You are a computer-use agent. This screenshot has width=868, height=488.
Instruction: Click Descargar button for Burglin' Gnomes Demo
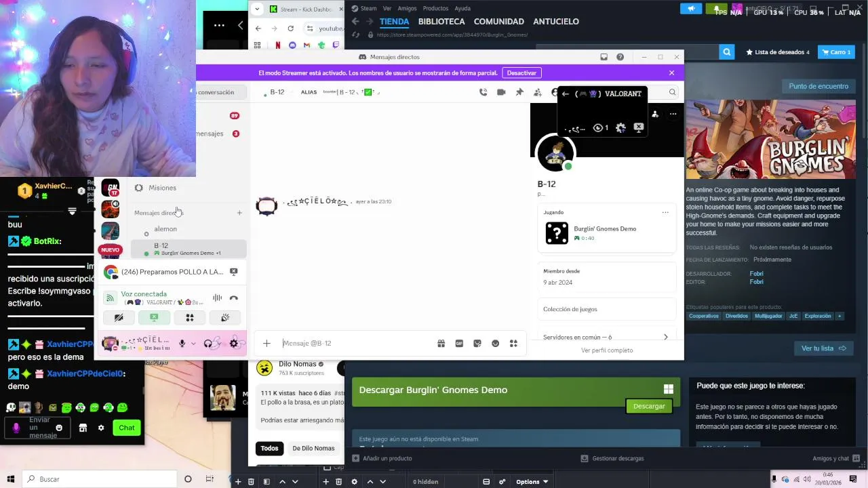click(649, 406)
